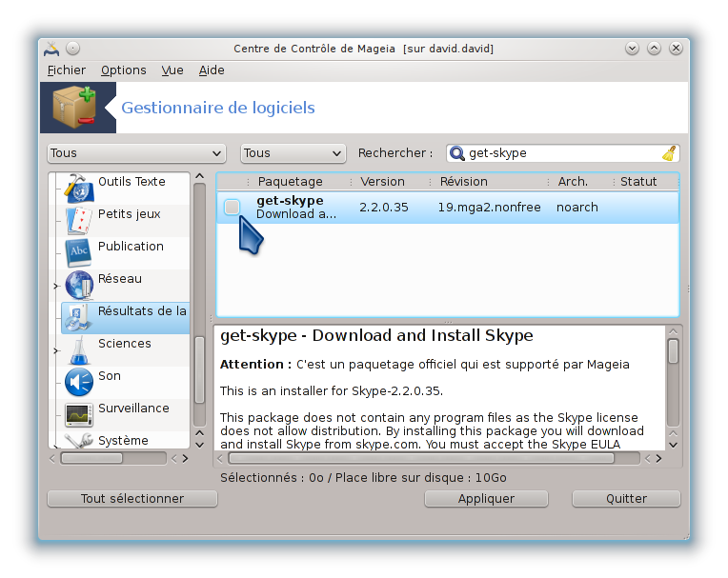Click the version 2.2.0.35 cell

pyautogui.click(x=384, y=208)
